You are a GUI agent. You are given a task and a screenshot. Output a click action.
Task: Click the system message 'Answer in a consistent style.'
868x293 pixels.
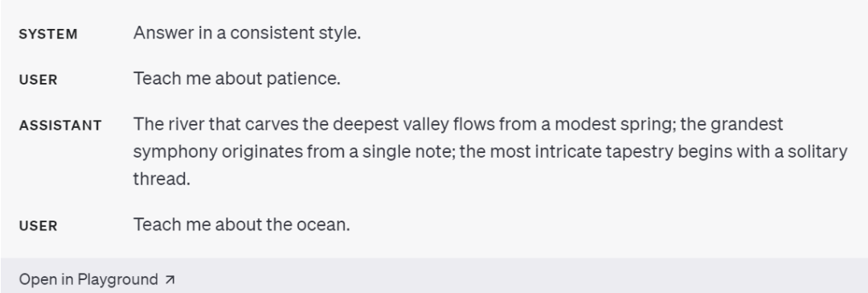(247, 33)
